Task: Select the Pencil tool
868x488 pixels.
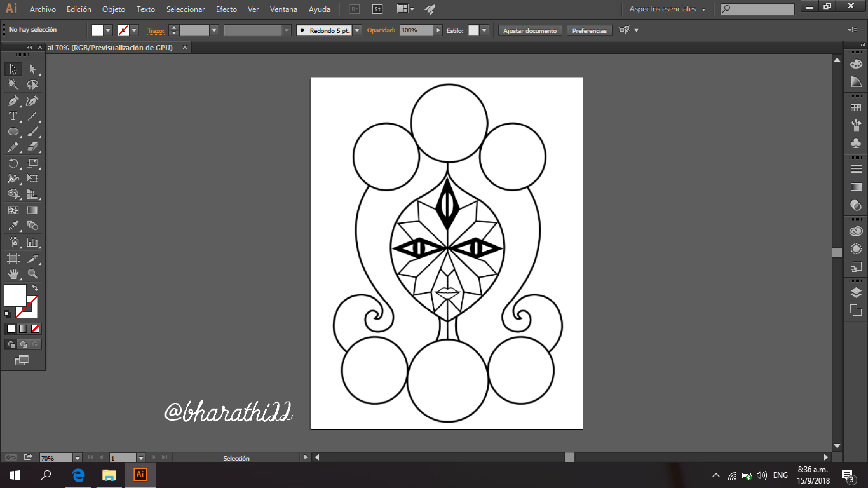Action: tap(13, 147)
